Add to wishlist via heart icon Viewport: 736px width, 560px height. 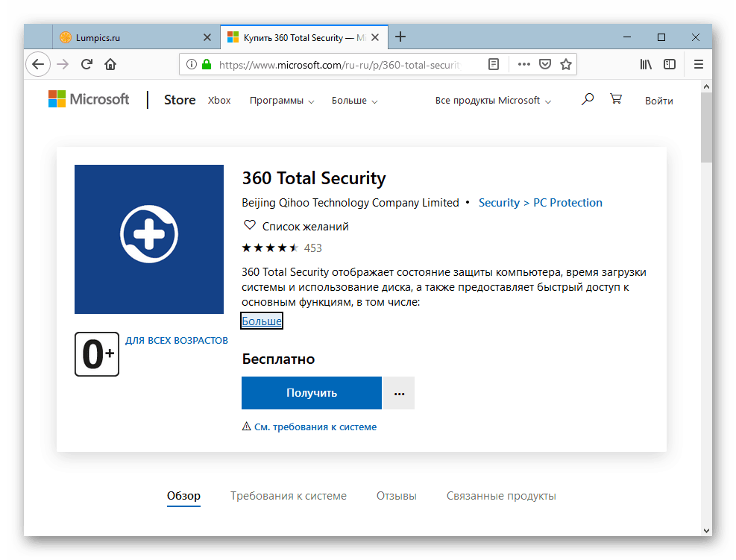250,225
